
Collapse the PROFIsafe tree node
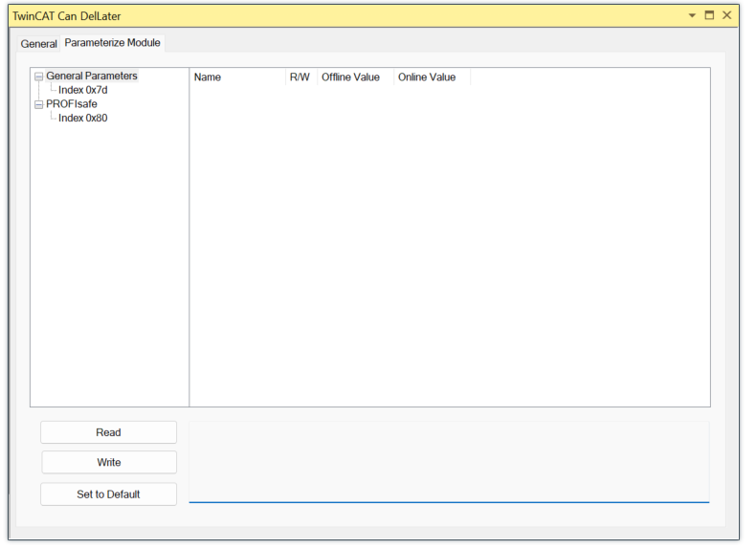38,104
